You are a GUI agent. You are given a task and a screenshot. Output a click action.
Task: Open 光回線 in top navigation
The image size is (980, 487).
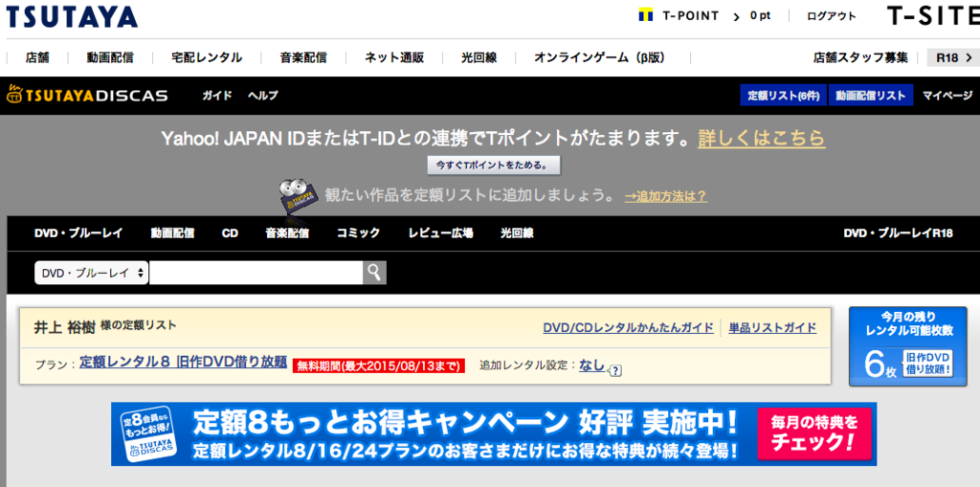pyautogui.click(x=479, y=57)
